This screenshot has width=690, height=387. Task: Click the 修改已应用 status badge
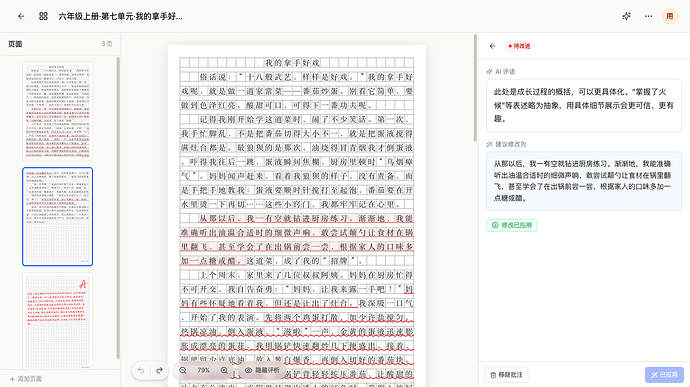512,225
